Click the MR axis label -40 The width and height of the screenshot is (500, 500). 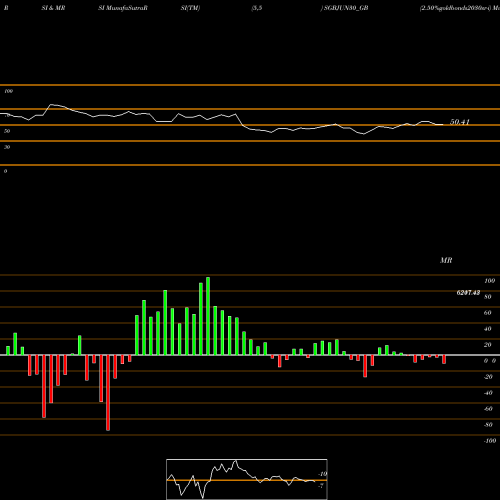point(488,393)
